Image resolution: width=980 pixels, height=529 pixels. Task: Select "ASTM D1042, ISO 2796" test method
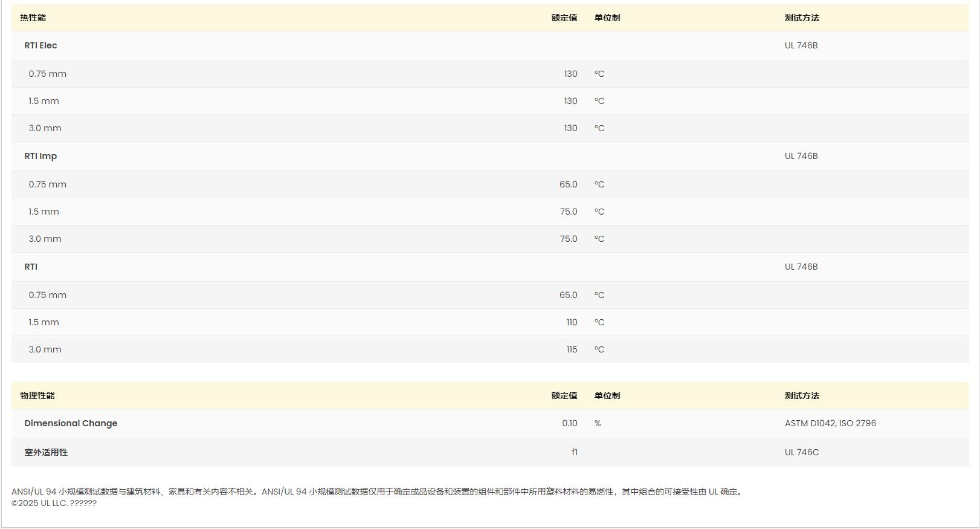tap(830, 423)
